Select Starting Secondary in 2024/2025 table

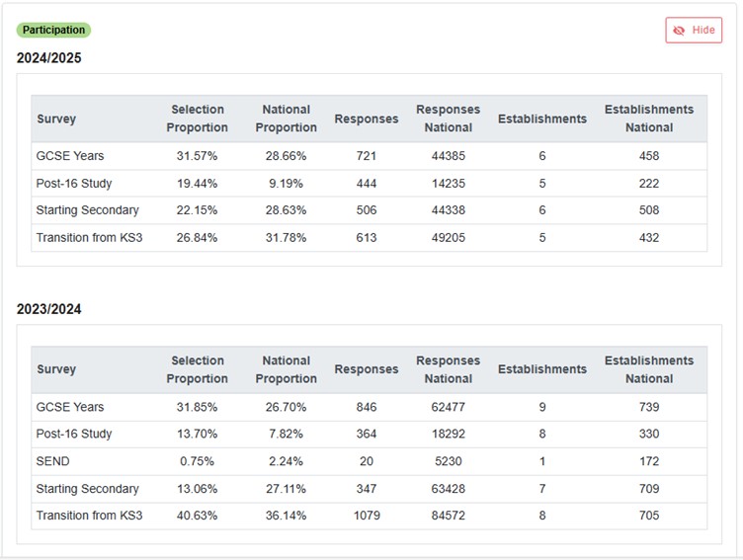(88, 210)
